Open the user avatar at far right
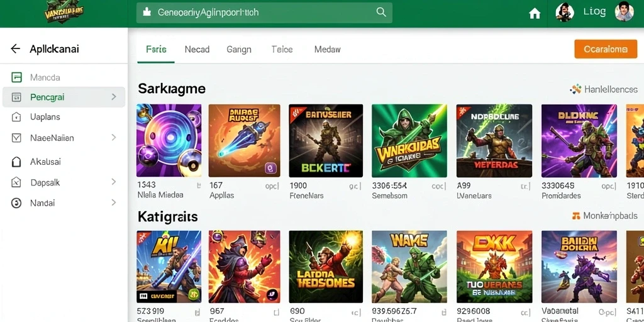644x322 pixels. 624,12
